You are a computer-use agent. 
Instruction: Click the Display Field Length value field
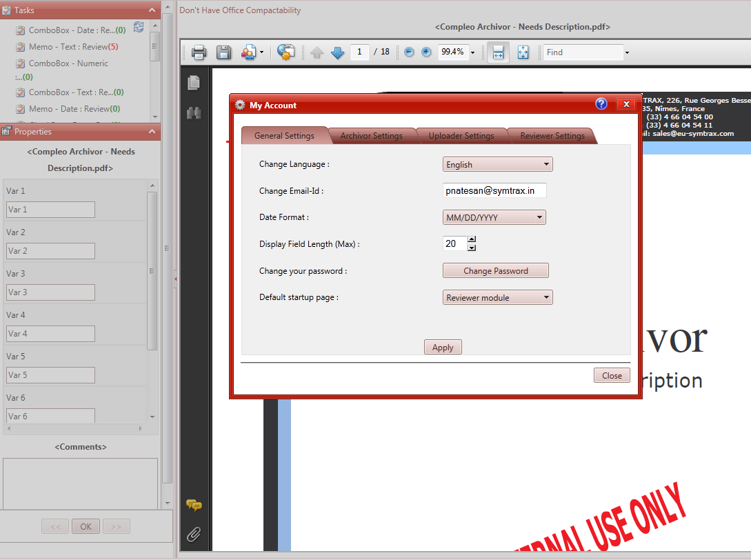click(454, 244)
